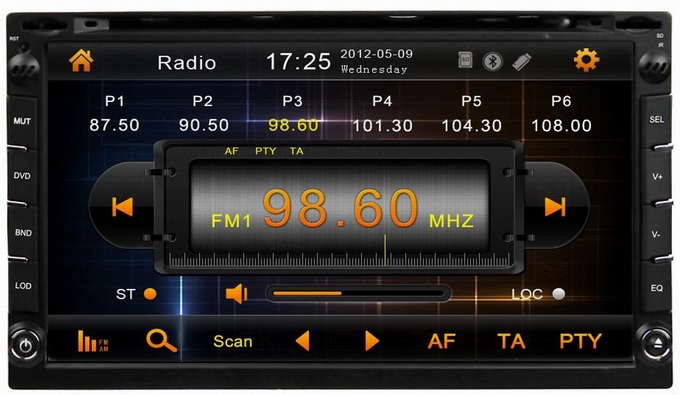Screen dimensions: 680x395
Task: Toggle TA traffic announcements in the bottom bar
Action: (x=511, y=341)
